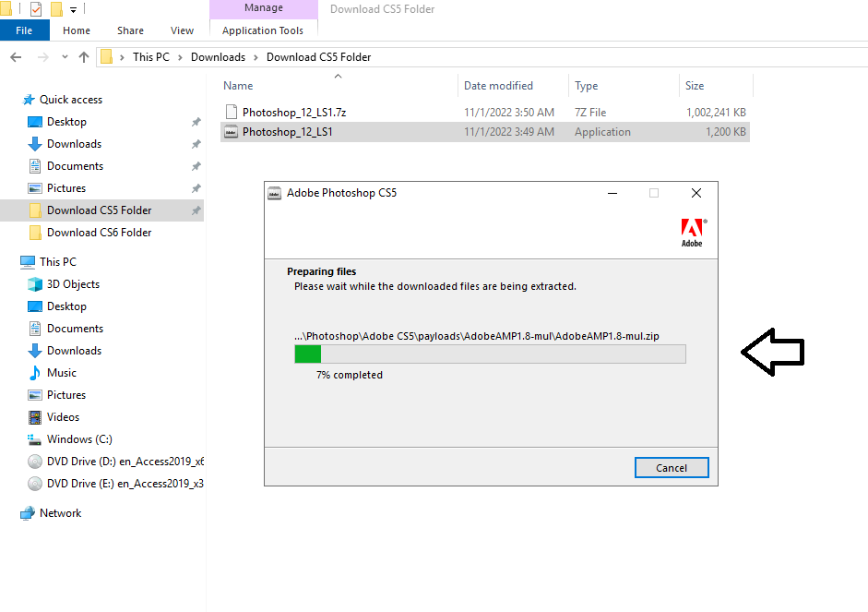Click Downloads in the address breadcrumb

tap(218, 57)
